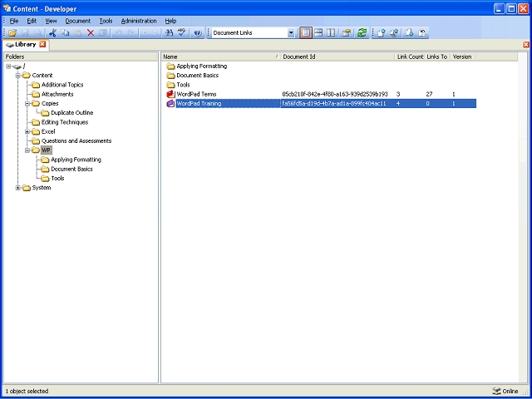Screen dimensions: 532x399
Task: Click the greyed-out Save toolbar icon
Action: [x=26, y=33]
